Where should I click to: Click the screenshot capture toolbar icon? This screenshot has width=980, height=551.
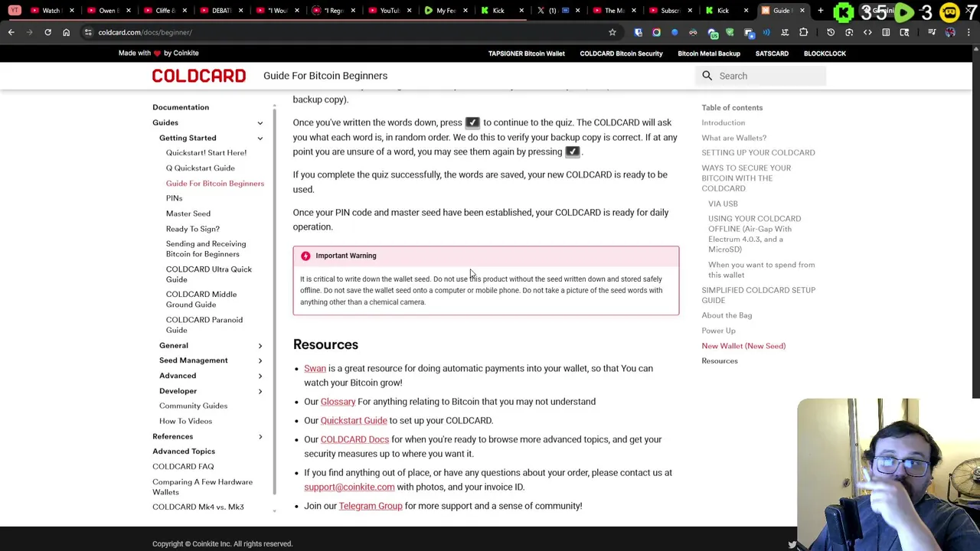(x=849, y=32)
